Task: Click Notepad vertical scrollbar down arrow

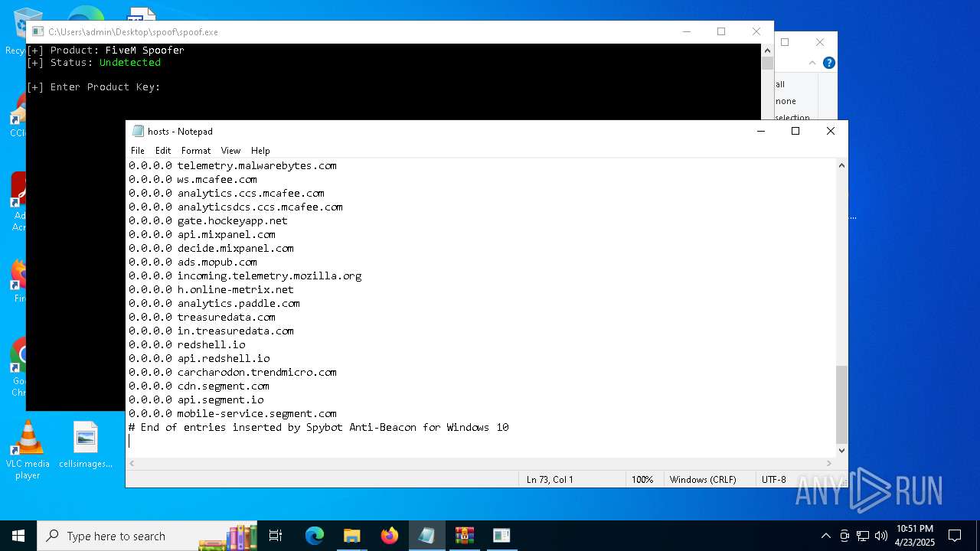Action: coord(841,451)
